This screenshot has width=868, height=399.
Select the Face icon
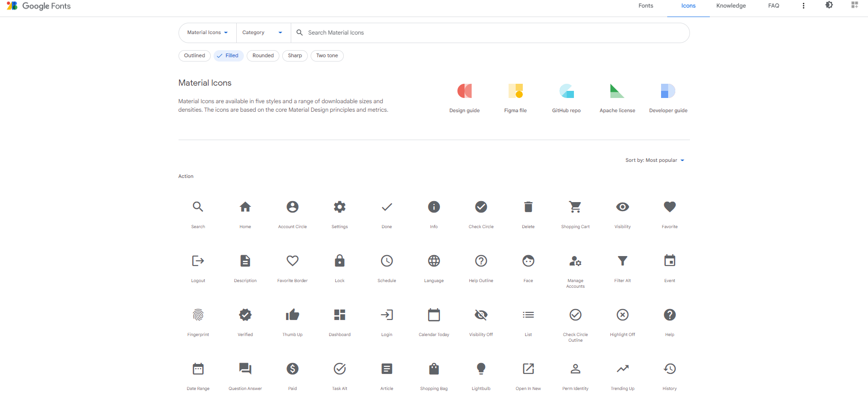click(528, 261)
